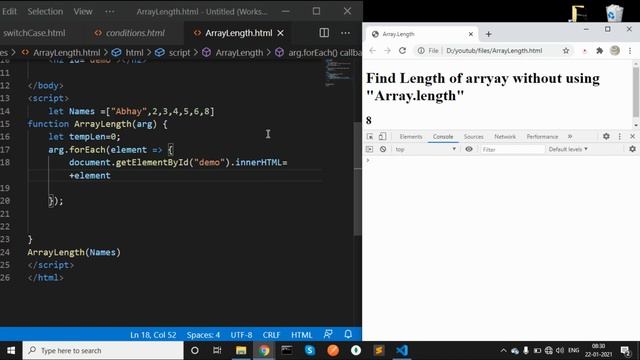The width and height of the screenshot is (640, 360).
Task: Click the console Filter input
Action: [512, 150]
